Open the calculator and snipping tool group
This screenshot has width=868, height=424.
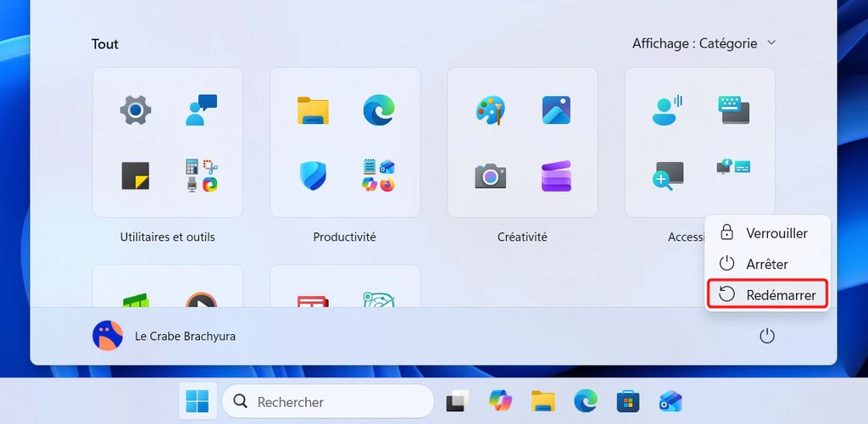[x=202, y=176]
